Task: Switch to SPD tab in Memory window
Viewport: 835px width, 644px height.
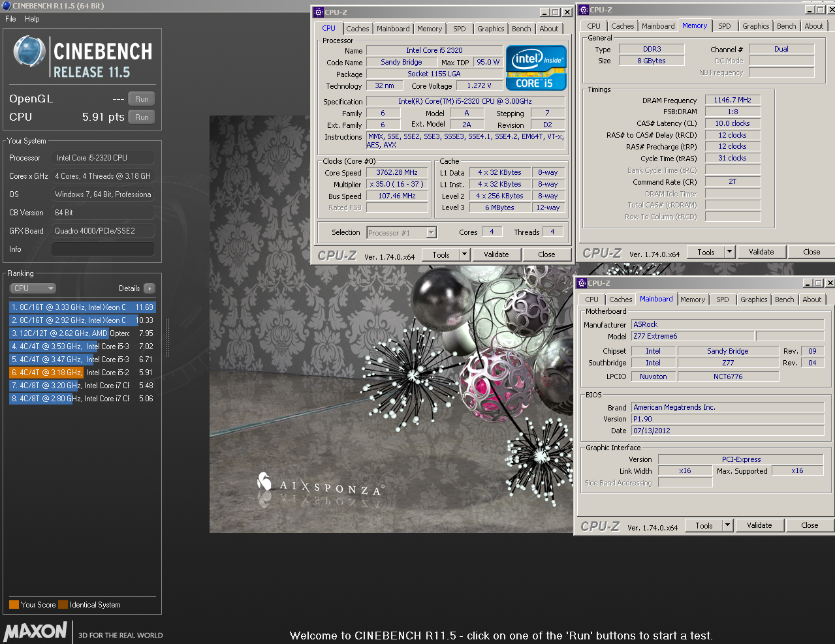Action: [x=725, y=26]
